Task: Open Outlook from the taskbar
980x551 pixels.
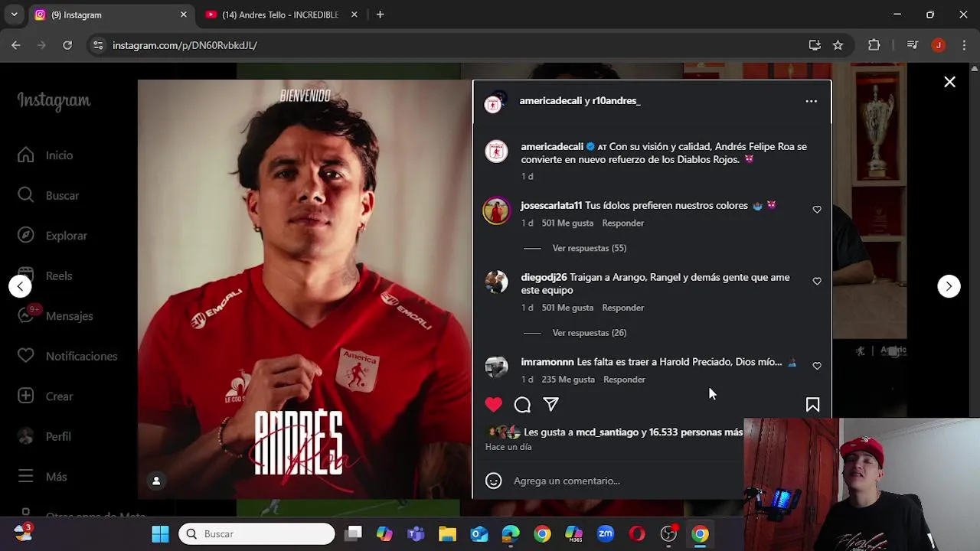Action: pos(479,533)
